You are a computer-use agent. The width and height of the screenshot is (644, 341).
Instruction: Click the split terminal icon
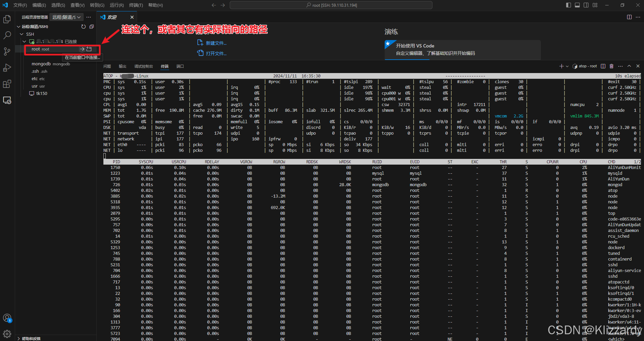pyautogui.click(x=603, y=66)
